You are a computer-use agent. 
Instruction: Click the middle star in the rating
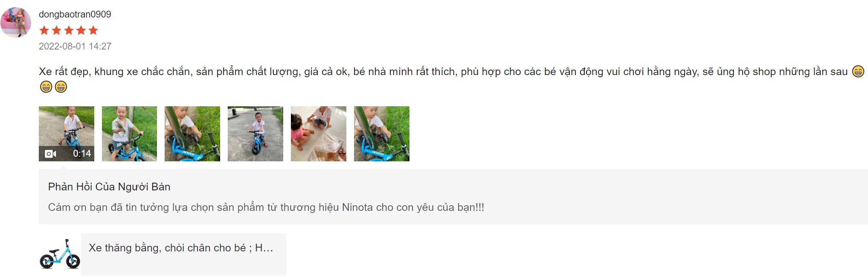click(x=69, y=30)
